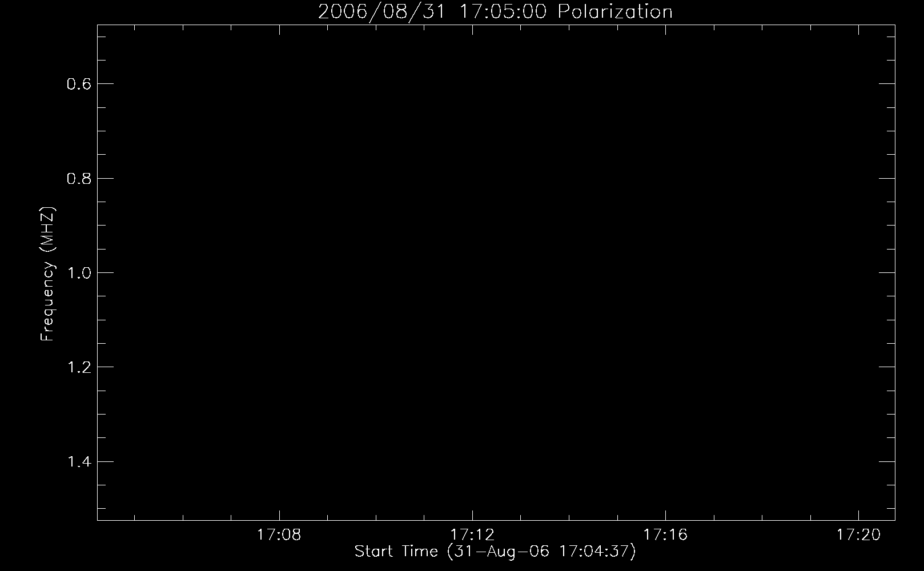Click the 17:20 time tick label
Screen dimensions: 924x571
[859, 535]
